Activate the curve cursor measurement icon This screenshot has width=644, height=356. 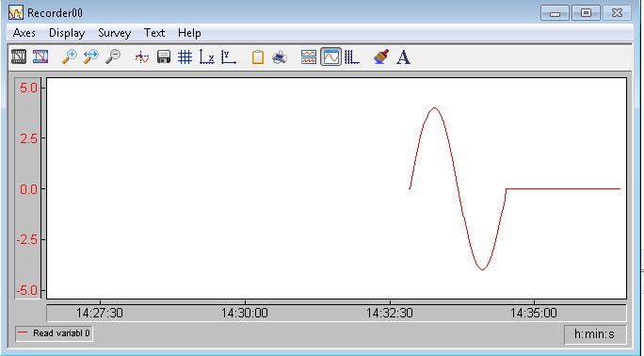[142, 57]
